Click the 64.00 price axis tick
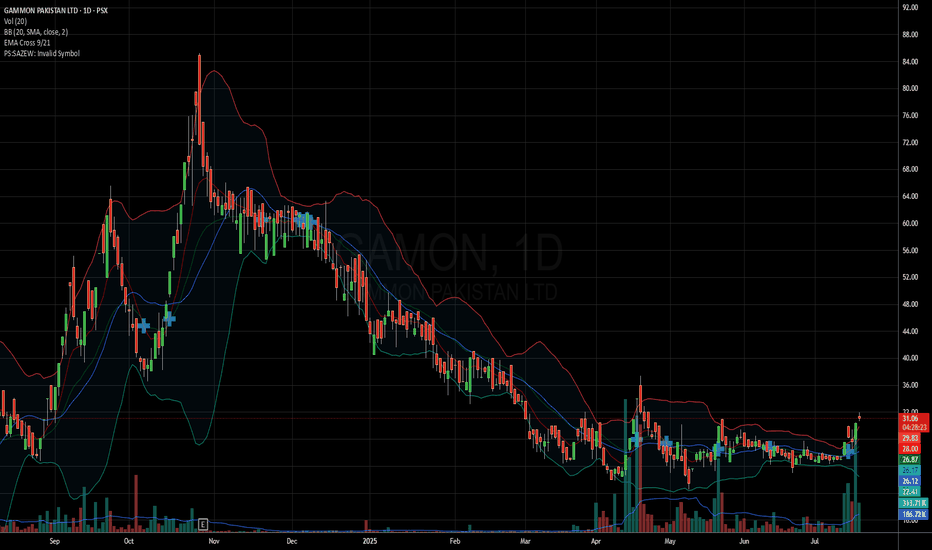Image resolution: width=932 pixels, height=550 pixels. coord(910,196)
